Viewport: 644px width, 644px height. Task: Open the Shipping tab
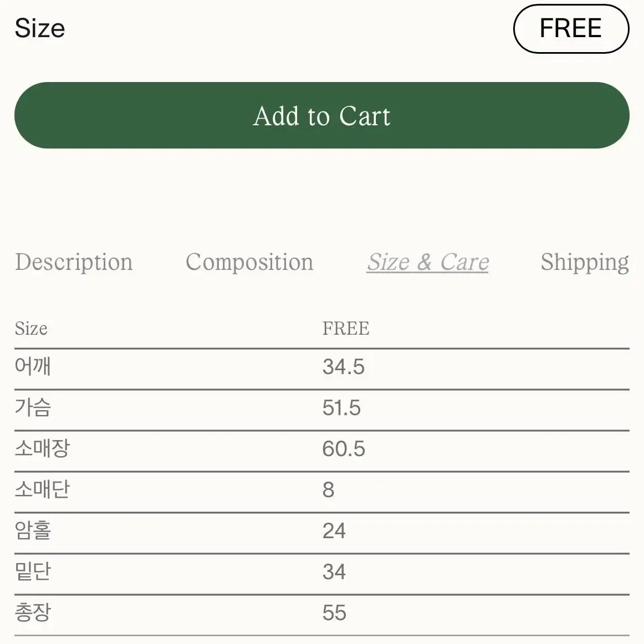point(585,262)
